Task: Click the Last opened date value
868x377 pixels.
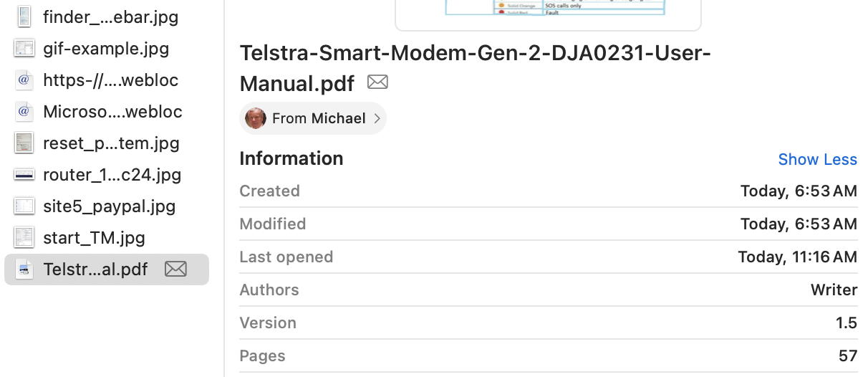Action: pos(797,257)
